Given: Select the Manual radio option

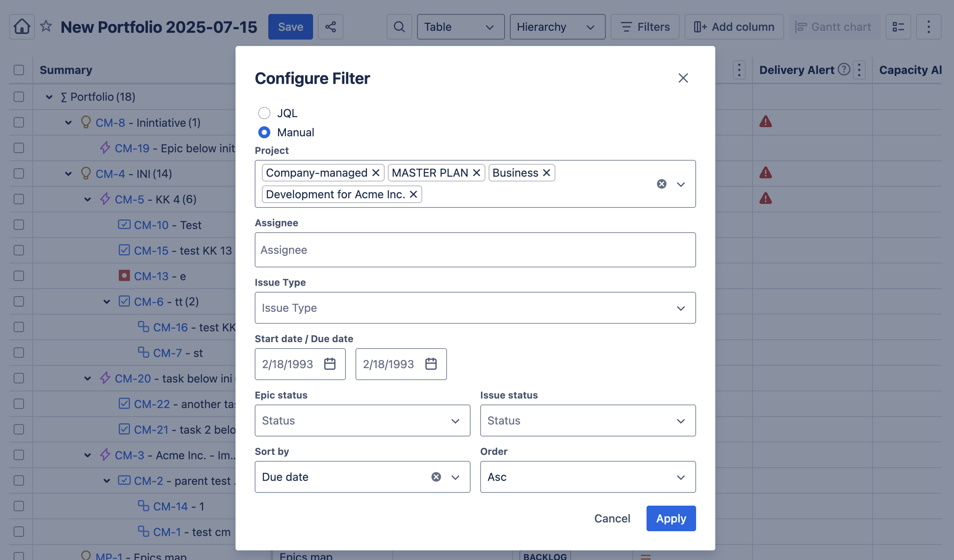Looking at the screenshot, I should click(x=264, y=132).
